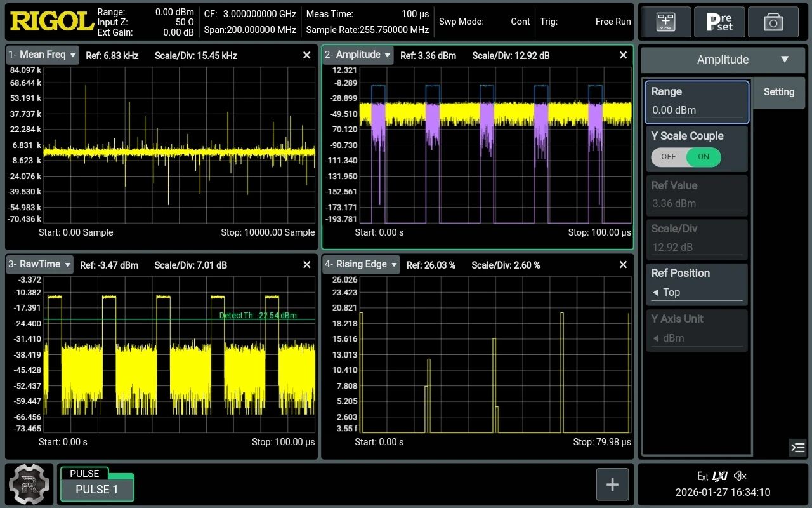The height and width of the screenshot is (508, 812).
Task: Click the Ext Gain 0.00 dB readout
Action: click(x=145, y=32)
